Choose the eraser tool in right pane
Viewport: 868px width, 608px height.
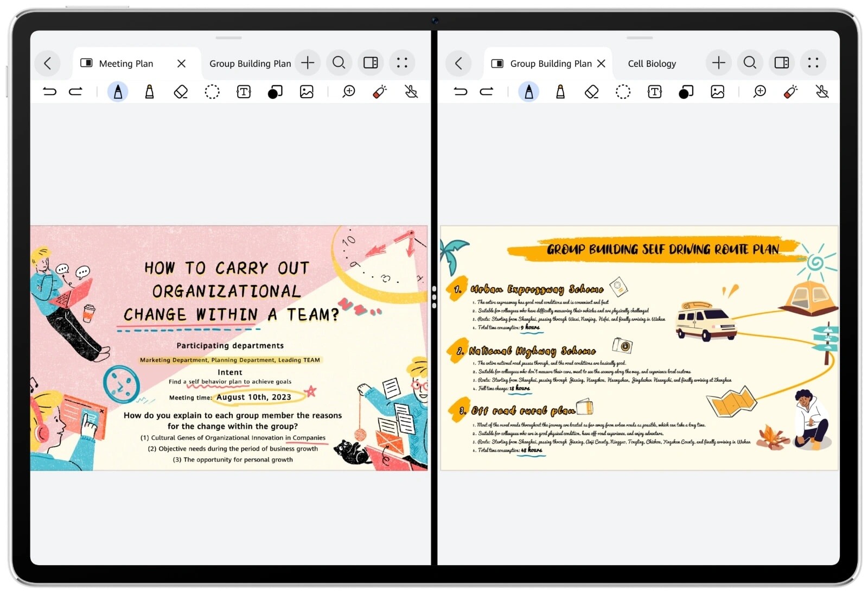click(591, 92)
